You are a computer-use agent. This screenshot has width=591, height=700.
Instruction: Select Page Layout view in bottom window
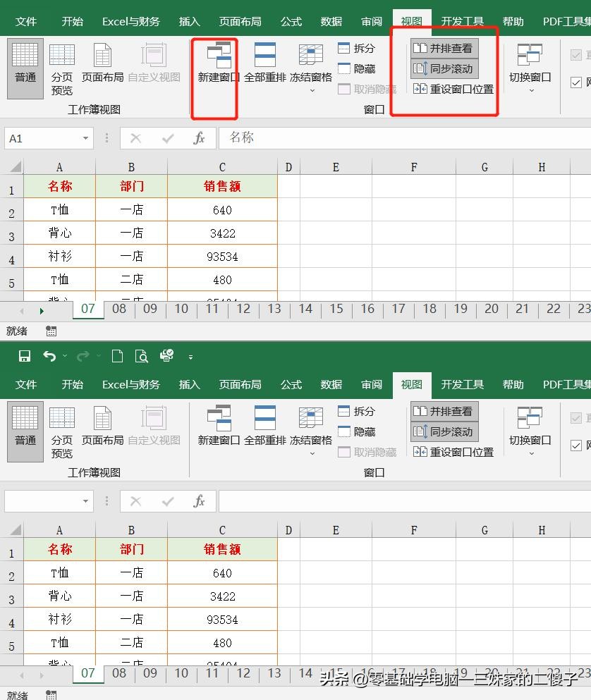tap(102, 426)
